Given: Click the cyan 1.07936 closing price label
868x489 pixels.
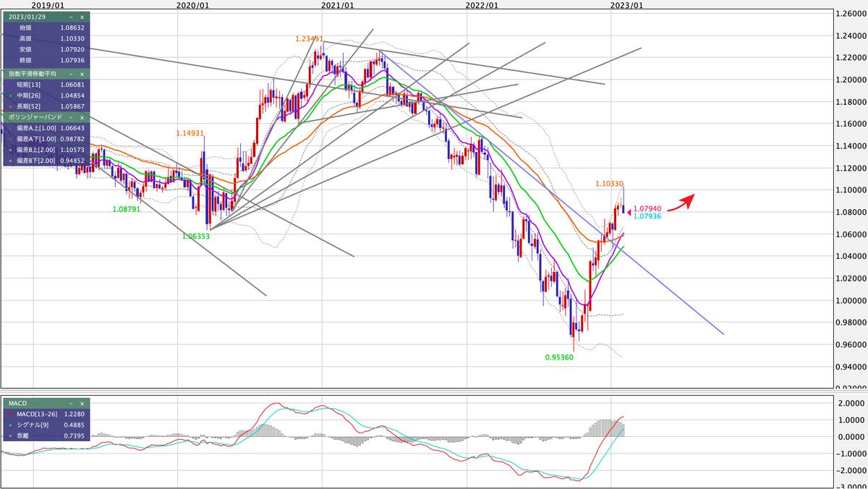Looking at the screenshot, I should pyautogui.click(x=647, y=216).
